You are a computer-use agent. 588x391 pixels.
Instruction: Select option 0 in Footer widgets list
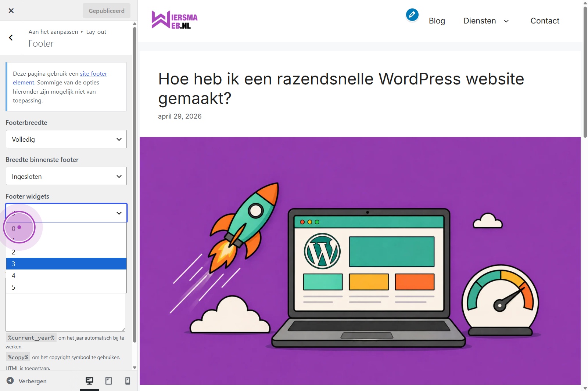pos(66,228)
